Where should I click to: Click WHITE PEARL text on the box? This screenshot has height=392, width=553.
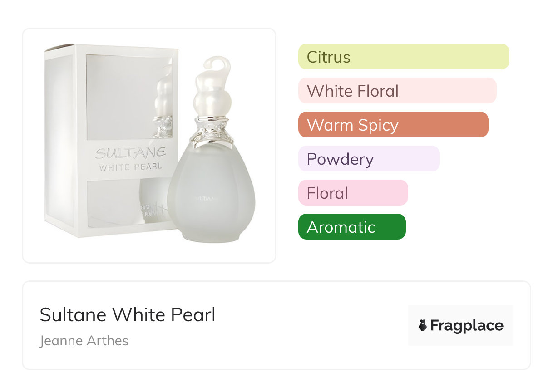[130, 167]
